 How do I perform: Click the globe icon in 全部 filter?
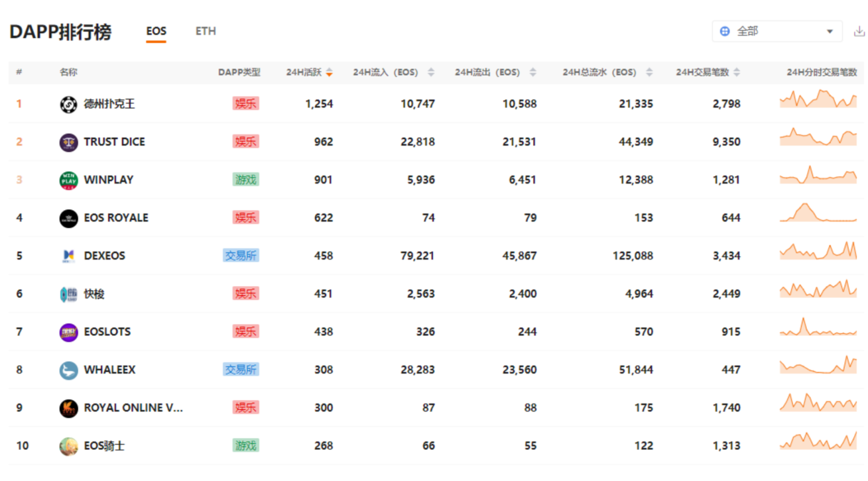(x=725, y=31)
